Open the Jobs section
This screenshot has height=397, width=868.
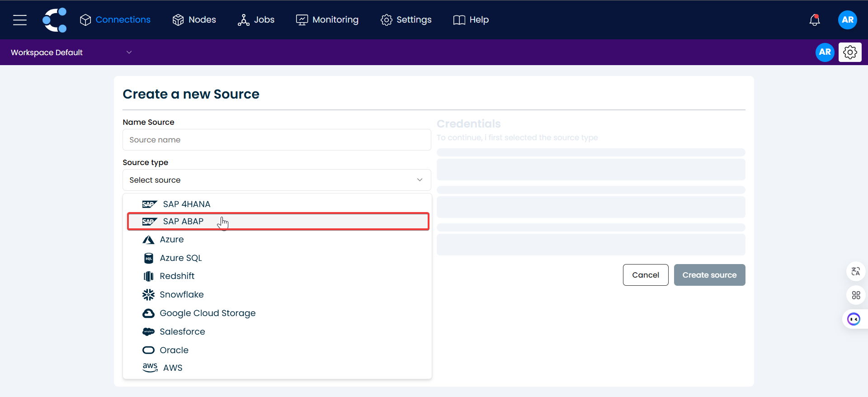click(x=256, y=20)
